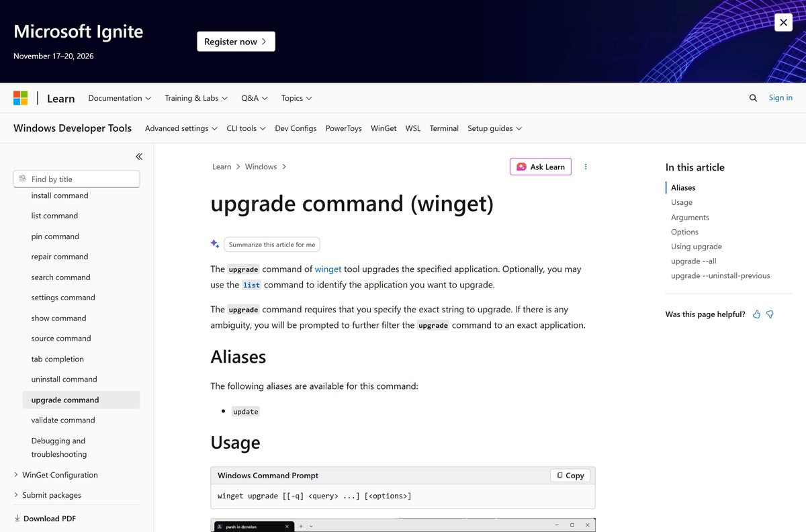Click Learn in the breadcrumb
806x532 pixels.
pyautogui.click(x=222, y=167)
